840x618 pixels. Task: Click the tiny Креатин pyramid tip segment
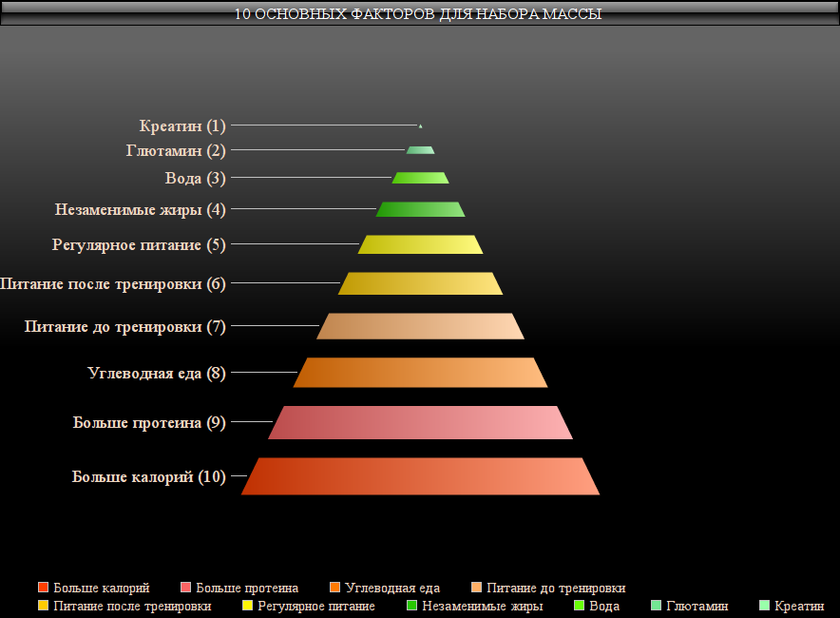pyautogui.click(x=421, y=126)
